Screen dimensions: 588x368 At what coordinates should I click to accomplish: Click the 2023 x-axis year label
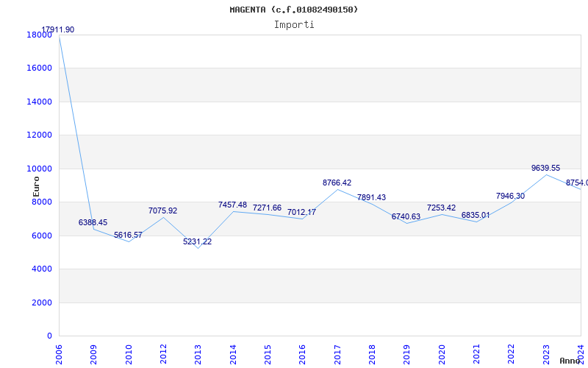546,354
